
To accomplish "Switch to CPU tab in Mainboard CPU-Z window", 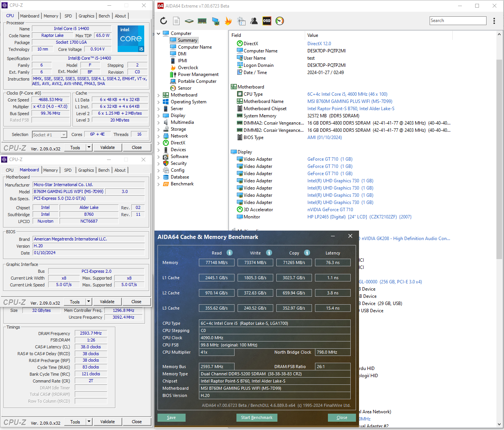I will pos(10,170).
